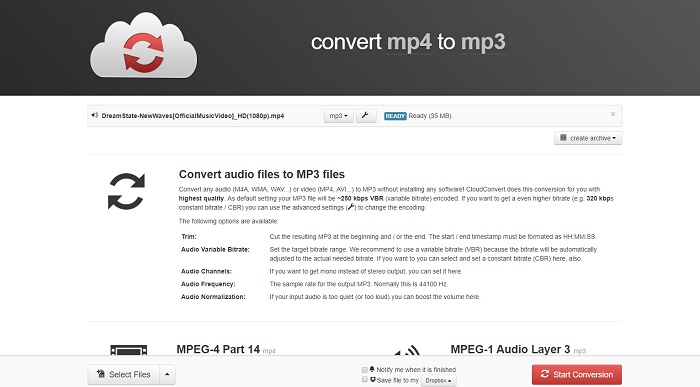This screenshot has width=700, height=387.
Task: Click the Select Files button
Action: [x=124, y=375]
